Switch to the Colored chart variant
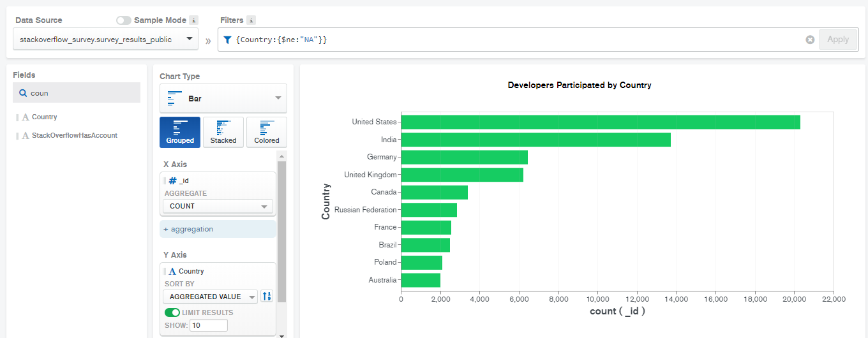Screen dimensions: 868x338 [267, 132]
